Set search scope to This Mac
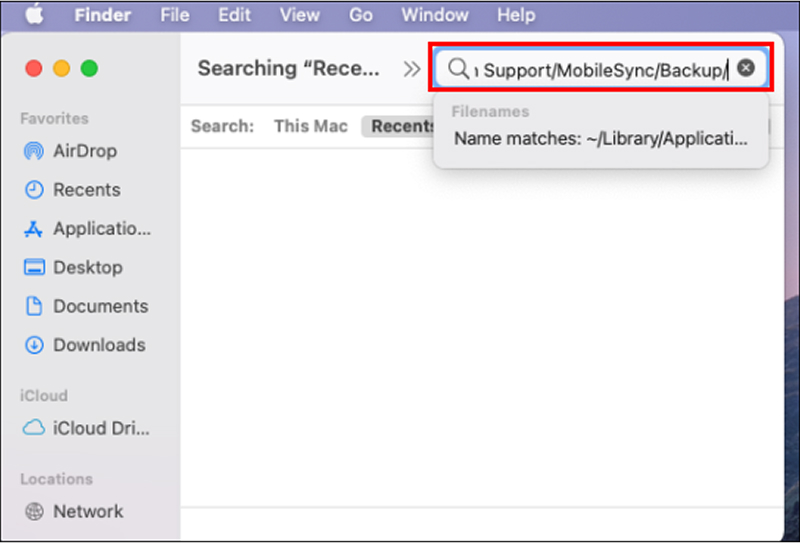Viewport: 800px width, 543px height. pos(311,126)
